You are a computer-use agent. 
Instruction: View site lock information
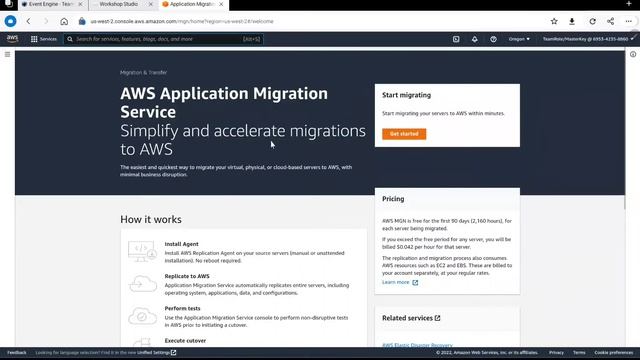point(82,21)
